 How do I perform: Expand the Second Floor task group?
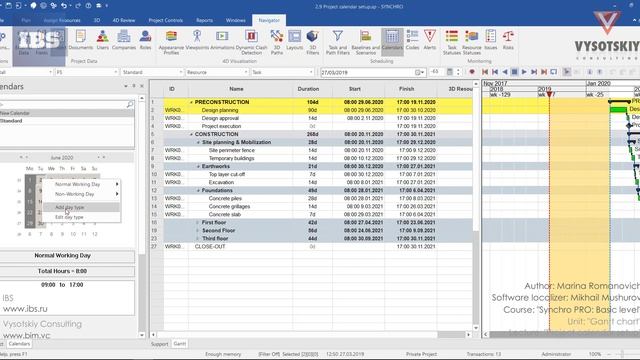(198, 231)
